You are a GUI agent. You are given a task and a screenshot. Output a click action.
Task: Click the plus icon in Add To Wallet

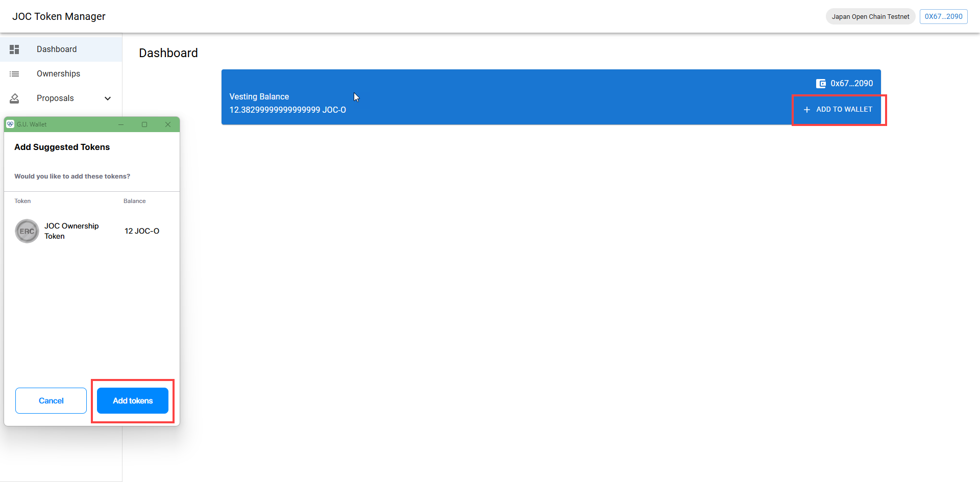click(807, 110)
